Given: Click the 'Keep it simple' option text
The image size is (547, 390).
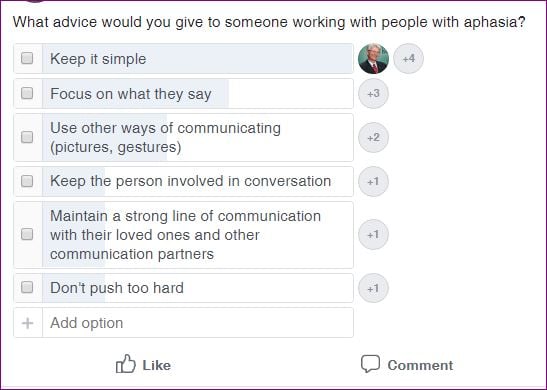Looking at the screenshot, I should click(98, 59).
